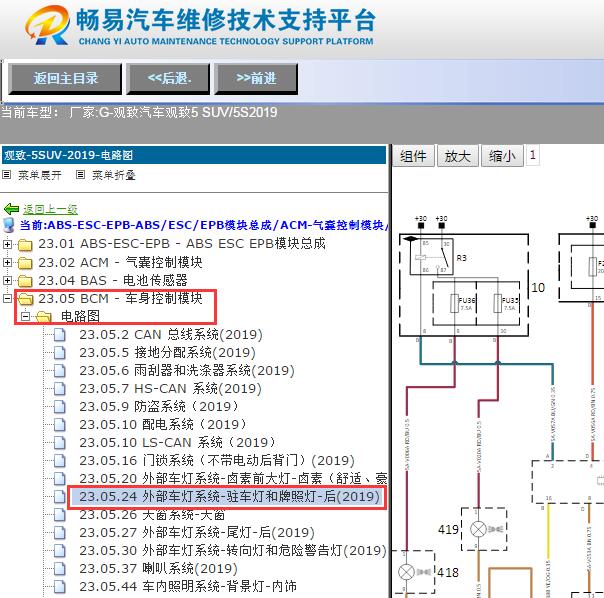The height and width of the screenshot is (598, 604).
Task: Click the 菜单展开 text
Action: (x=40, y=175)
